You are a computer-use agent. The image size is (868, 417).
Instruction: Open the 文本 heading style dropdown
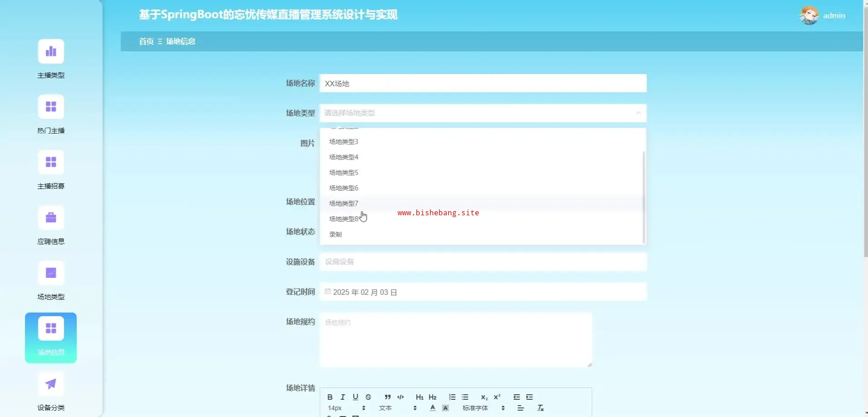click(x=398, y=408)
